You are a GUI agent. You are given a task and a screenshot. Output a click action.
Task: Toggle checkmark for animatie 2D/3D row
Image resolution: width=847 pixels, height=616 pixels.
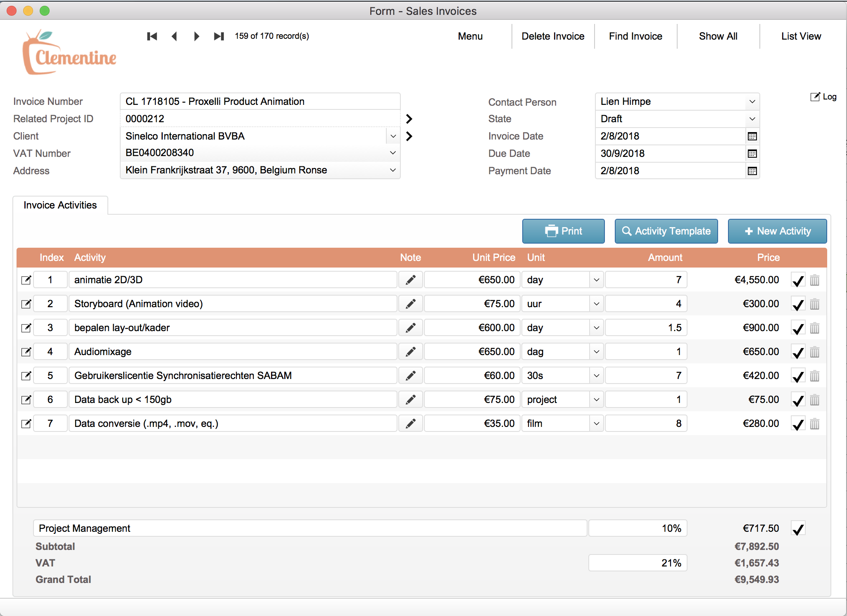(798, 280)
